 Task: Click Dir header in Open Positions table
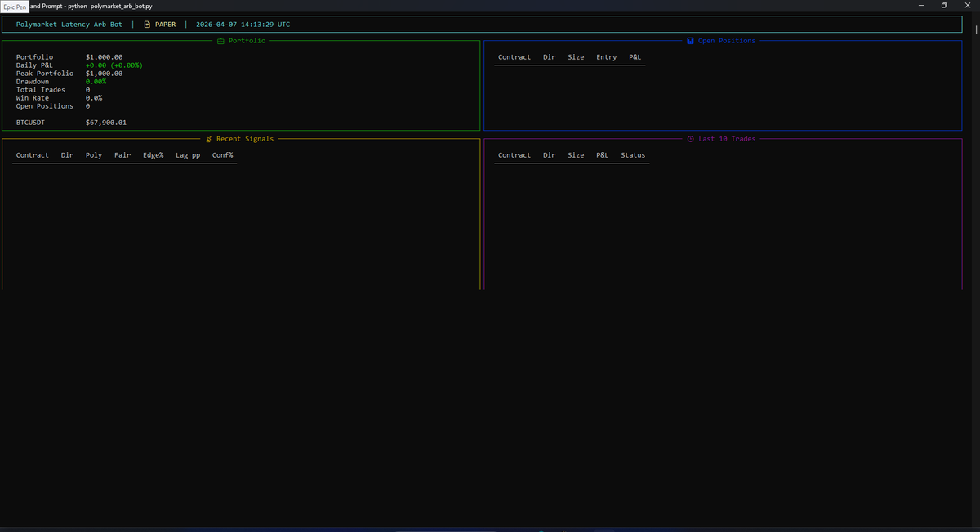coord(550,57)
